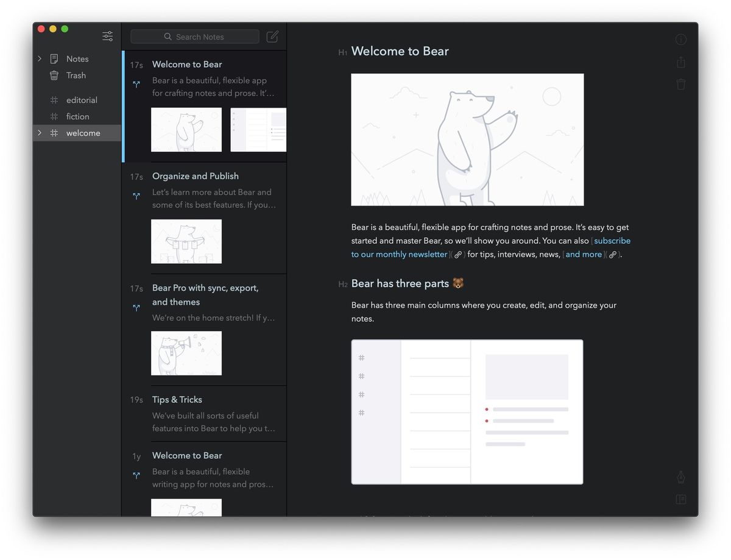This screenshot has width=731, height=560.
Task: Select the welcome tag
Action: click(x=77, y=133)
